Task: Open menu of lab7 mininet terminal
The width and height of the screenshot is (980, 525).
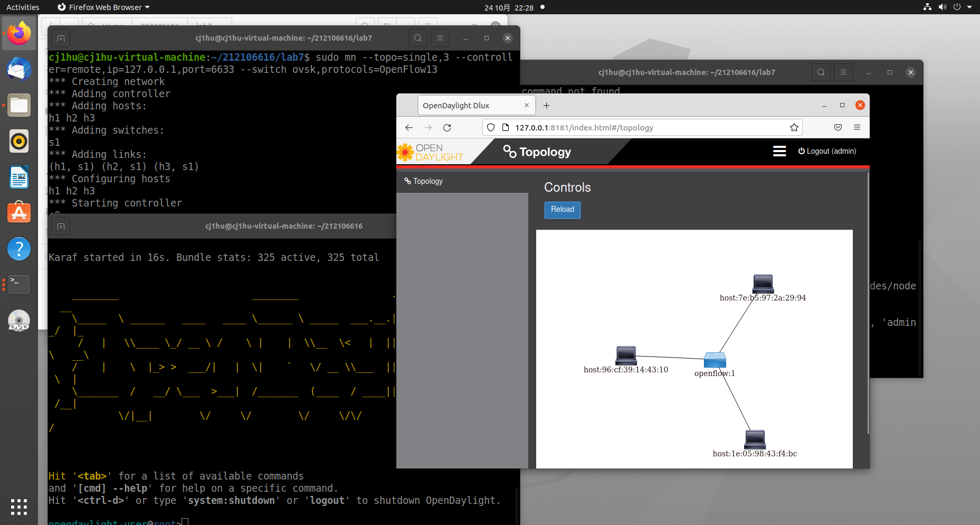Action: (440, 38)
